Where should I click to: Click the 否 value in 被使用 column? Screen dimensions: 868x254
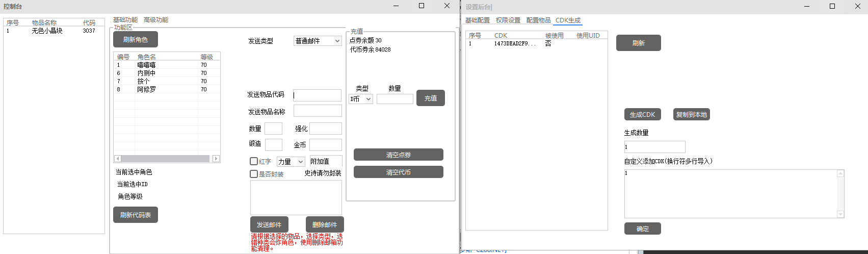coord(548,43)
